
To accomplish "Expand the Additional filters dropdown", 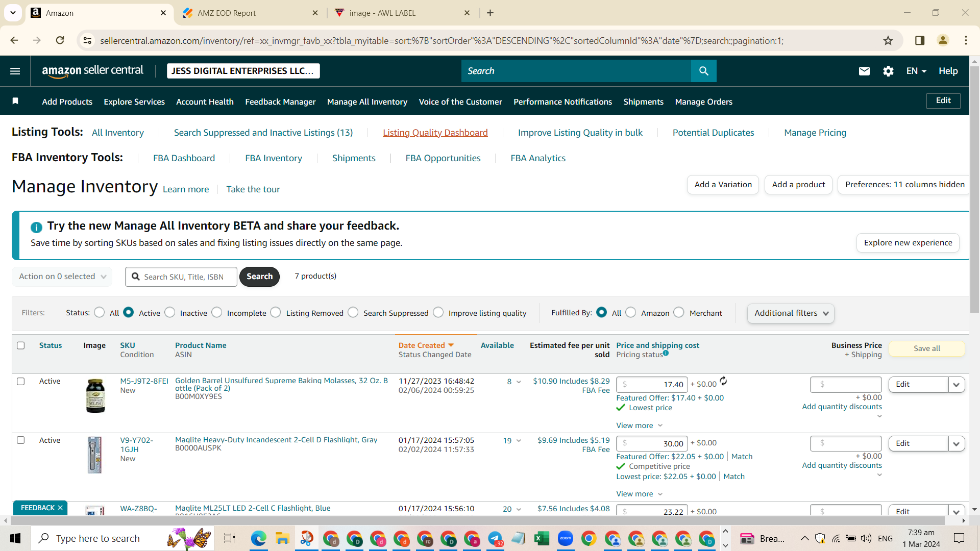I will coord(791,313).
